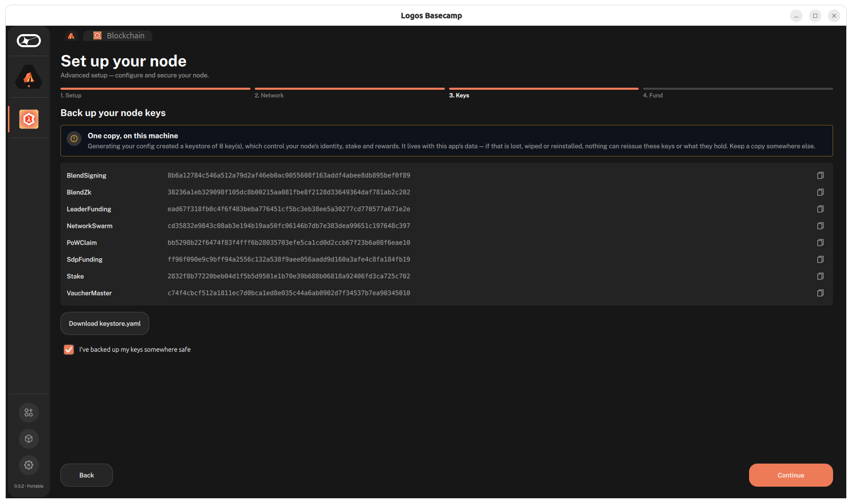Click the warning icon in the notice box

tap(74, 139)
